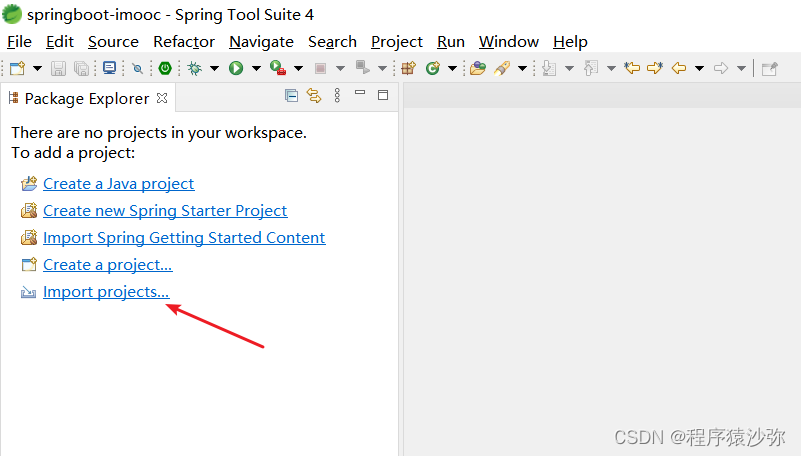Minimize the Package Explorer panel
Viewport: 801px width, 456px height.
click(x=360, y=93)
